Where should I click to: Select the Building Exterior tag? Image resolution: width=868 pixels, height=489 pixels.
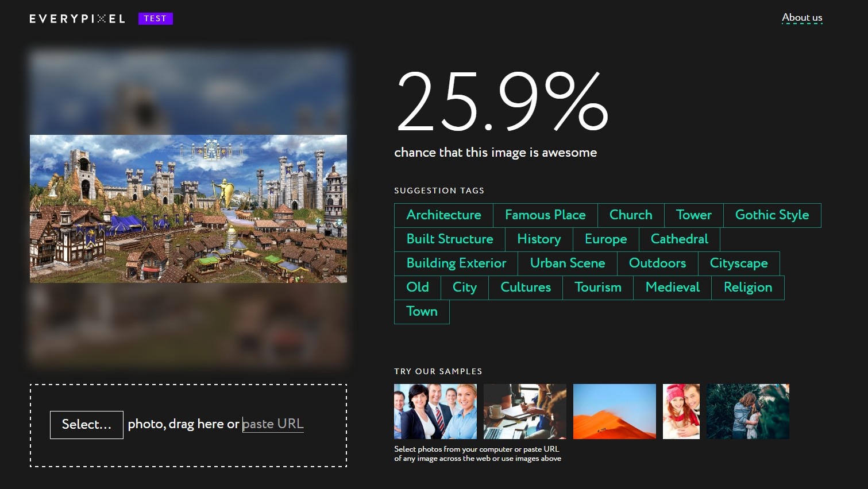(x=456, y=263)
